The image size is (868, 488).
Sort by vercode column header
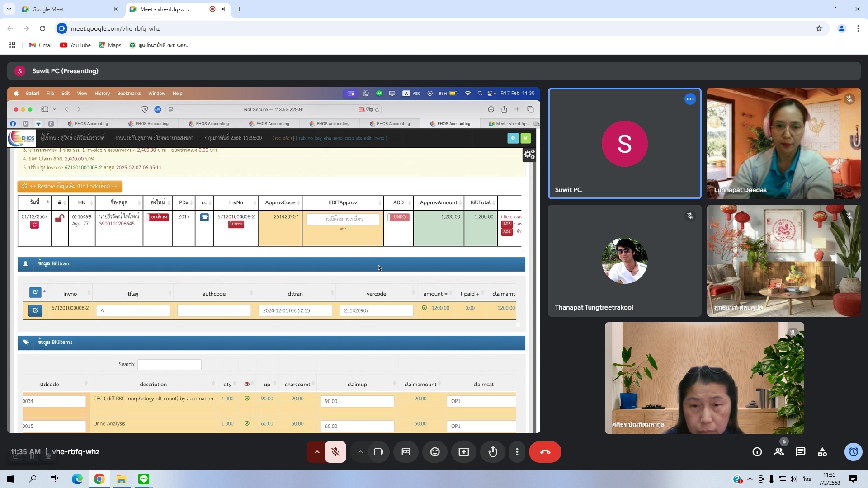(x=376, y=294)
